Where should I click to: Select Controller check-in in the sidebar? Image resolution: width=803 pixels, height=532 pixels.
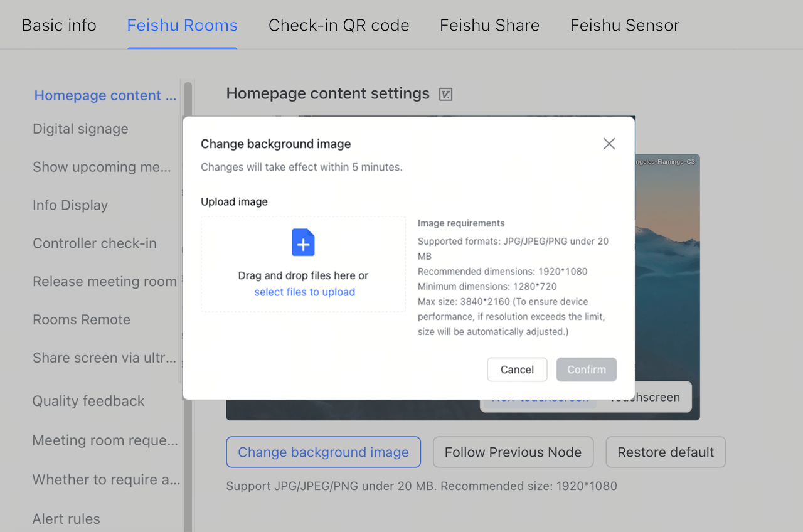(x=94, y=243)
